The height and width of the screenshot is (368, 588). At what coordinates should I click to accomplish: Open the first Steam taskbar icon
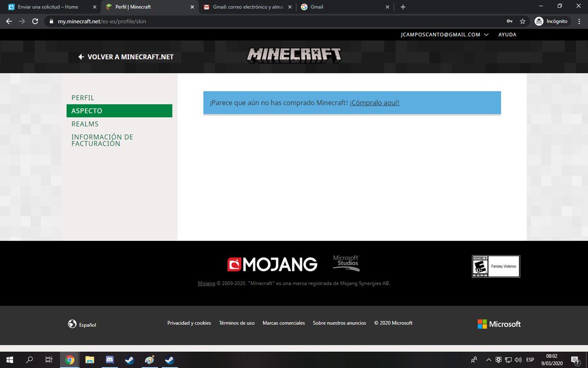pyautogui.click(x=129, y=360)
